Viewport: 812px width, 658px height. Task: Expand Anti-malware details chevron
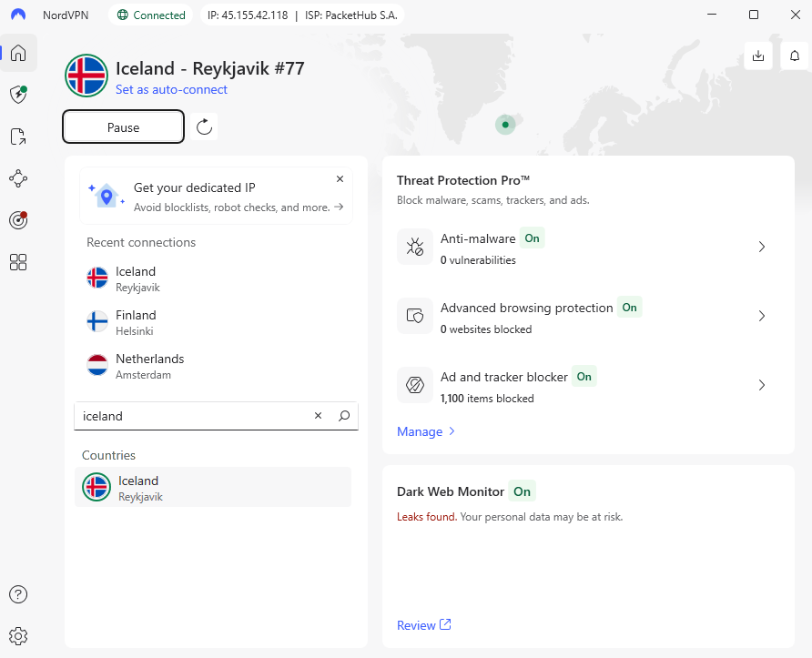[x=761, y=247]
